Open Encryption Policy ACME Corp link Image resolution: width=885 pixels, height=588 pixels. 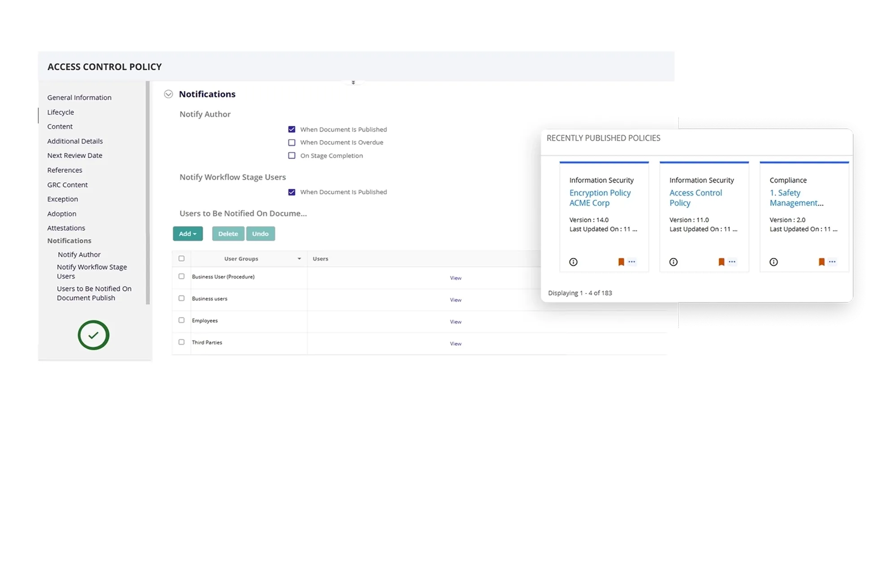click(x=600, y=197)
